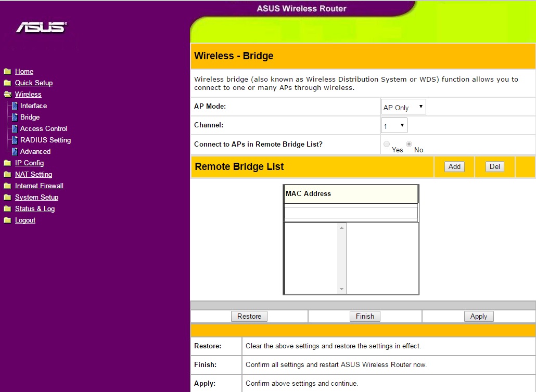This screenshot has width=536, height=392.
Task: Click the folder icon beside Internet Firewall
Action: click(x=7, y=186)
